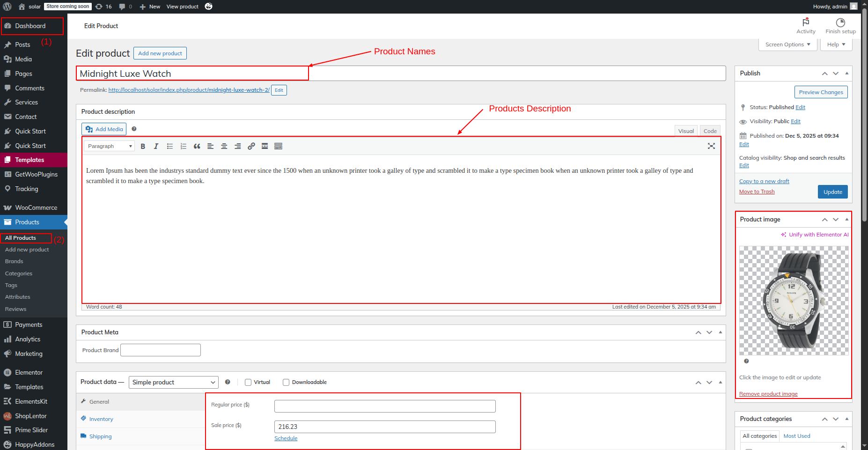Viewport: 868px width, 450px height.
Task: Open the Paragraph format dropdown
Action: click(110, 147)
